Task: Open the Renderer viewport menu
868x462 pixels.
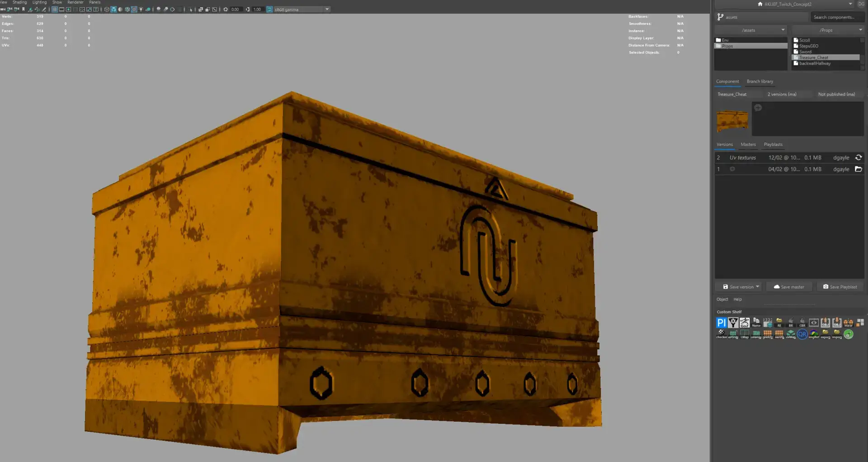Action: (x=75, y=2)
